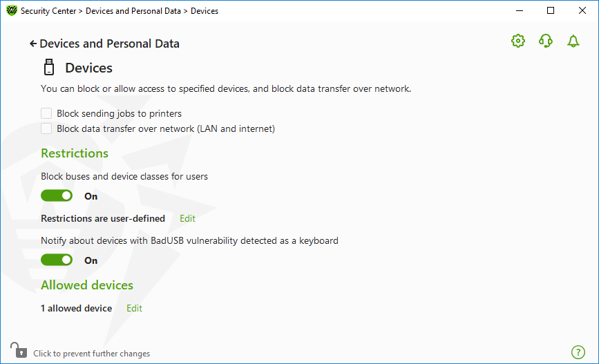This screenshot has width=599, height=364.
Task: Maximize the Security Center window
Action: [x=551, y=10]
